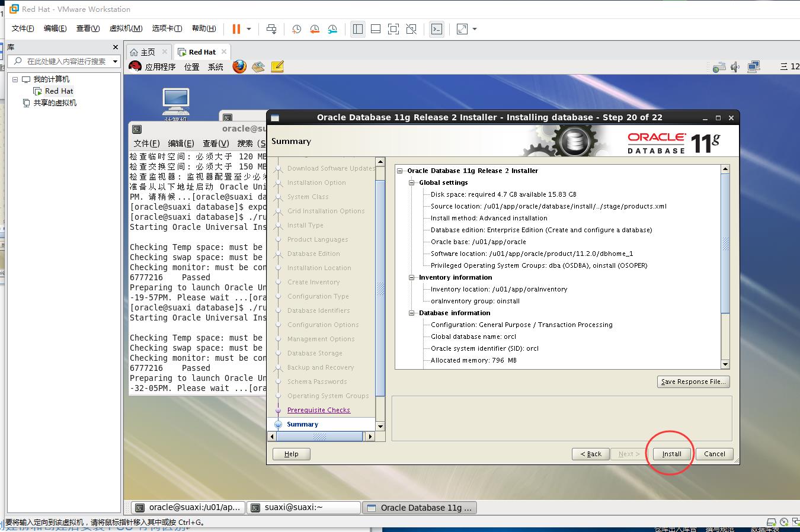800x532 pixels.
Task: Collapse the Database information node
Action: click(412, 313)
